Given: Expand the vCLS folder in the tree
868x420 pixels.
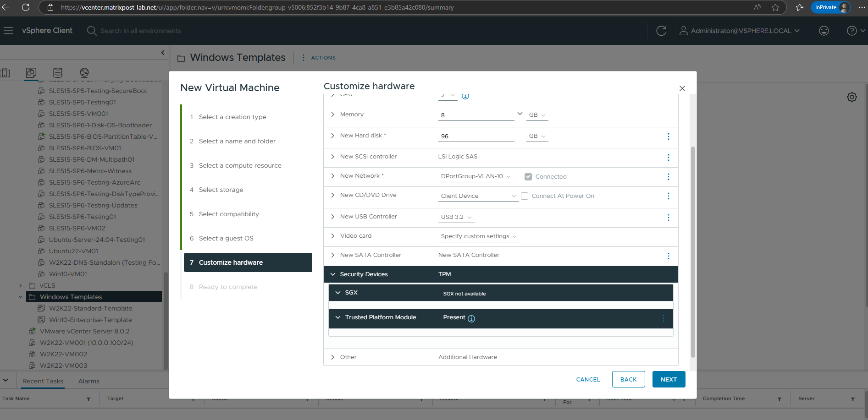Looking at the screenshot, I should [x=21, y=285].
